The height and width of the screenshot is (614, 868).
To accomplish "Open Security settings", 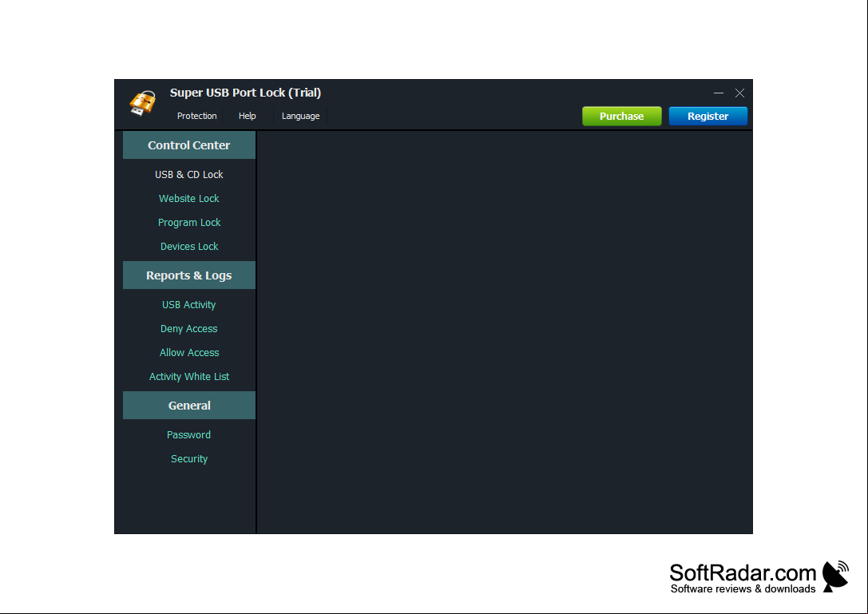I will [188, 459].
